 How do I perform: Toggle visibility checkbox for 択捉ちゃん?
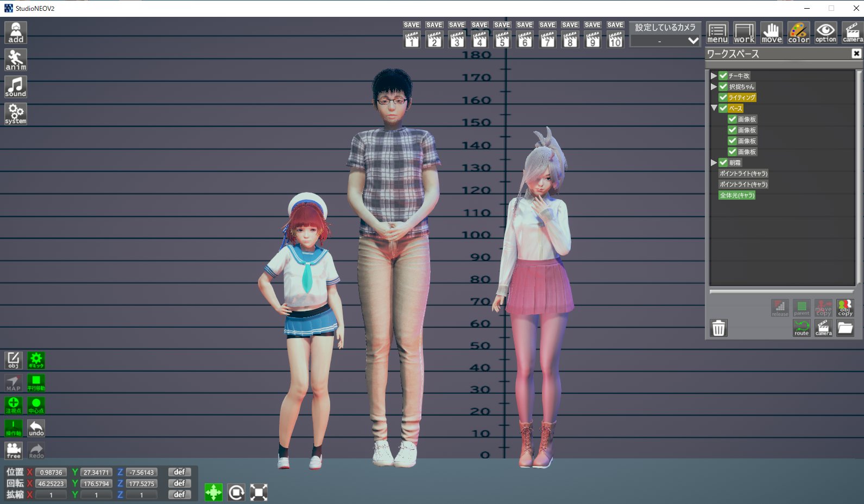pos(723,87)
